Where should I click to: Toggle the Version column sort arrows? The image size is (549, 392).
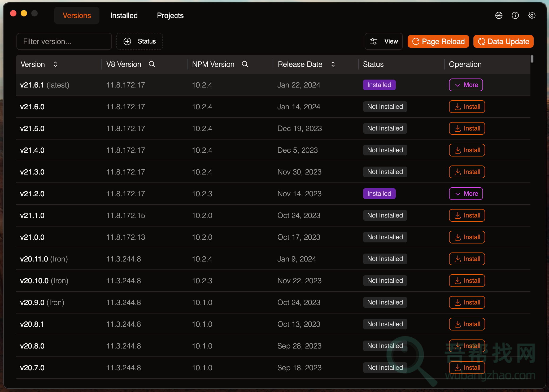(55, 64)
